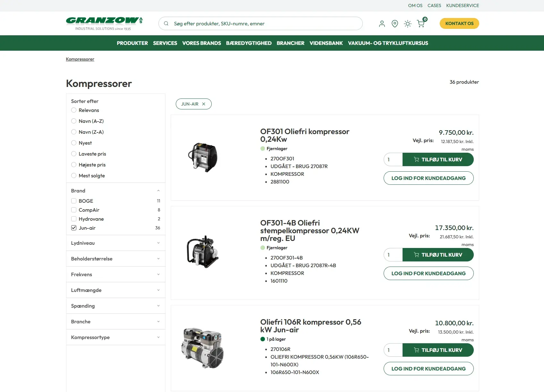
Task: Select Nyest sort option
Action: (74, 143)
